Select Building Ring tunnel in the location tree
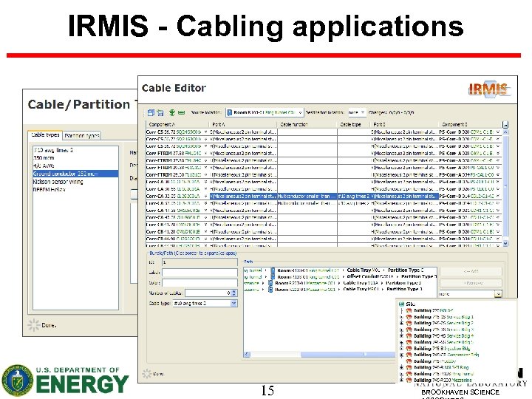Image resolution: width=532 pixels, height=399 pixels. pyautogui.click(x=443, y=374)
